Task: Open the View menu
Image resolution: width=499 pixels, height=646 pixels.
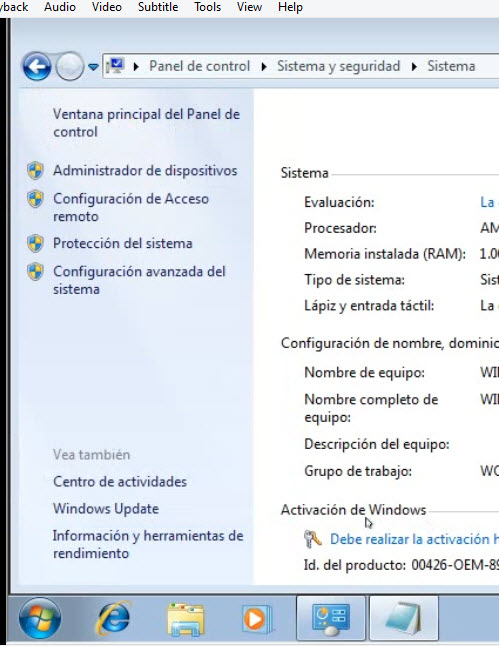Action: (249, 7)
